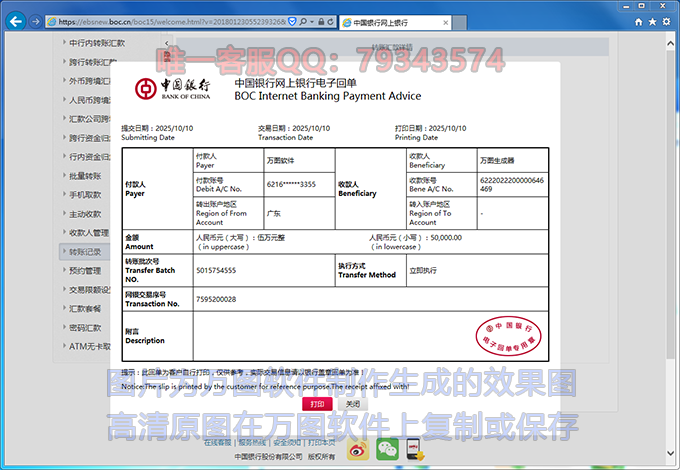Viewport: 680px width, 470px height.
Task: Expand the 中行内转账汇款 sidebar item
Action: coord(96,43)
